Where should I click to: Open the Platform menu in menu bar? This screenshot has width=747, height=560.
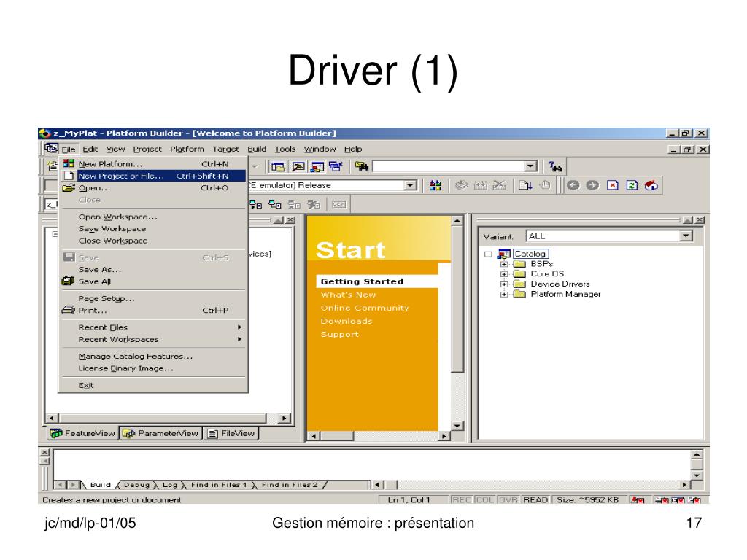coord(187,149)
